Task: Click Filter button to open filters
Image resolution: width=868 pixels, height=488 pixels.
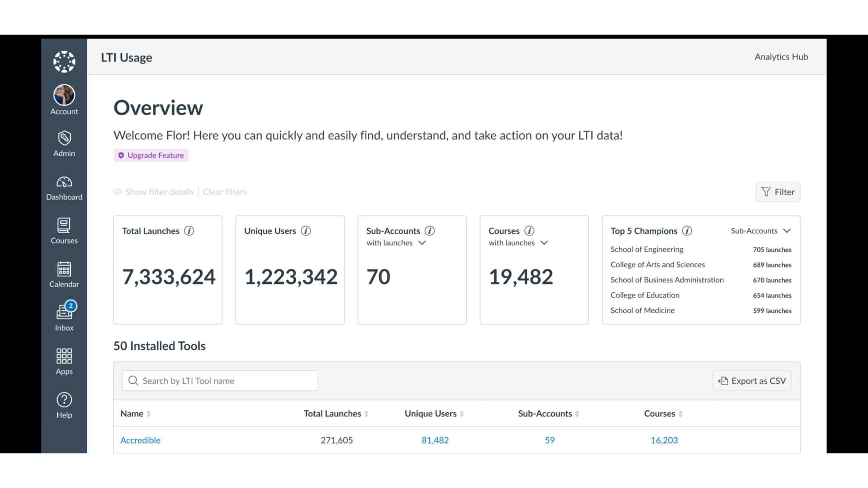Action: (x=778, y=191)
